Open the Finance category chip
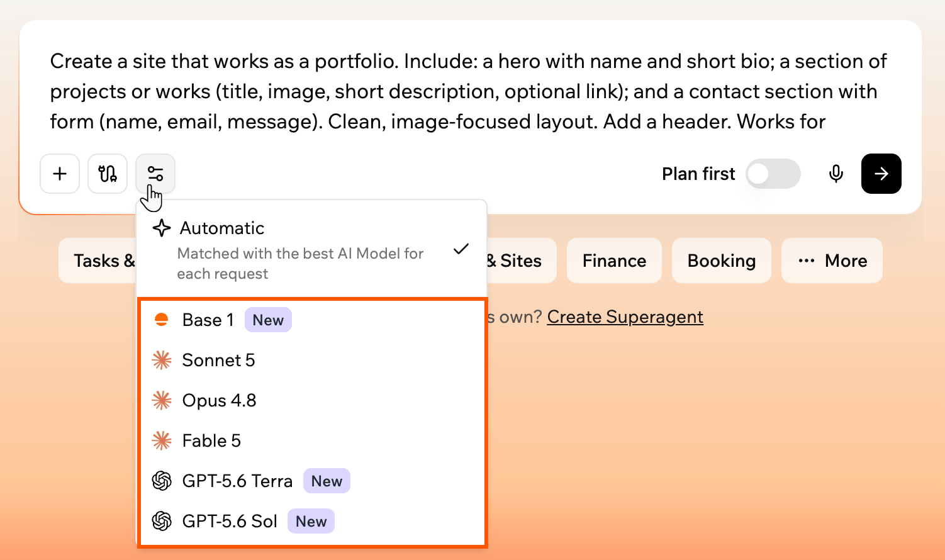 (x=614, y=260)
